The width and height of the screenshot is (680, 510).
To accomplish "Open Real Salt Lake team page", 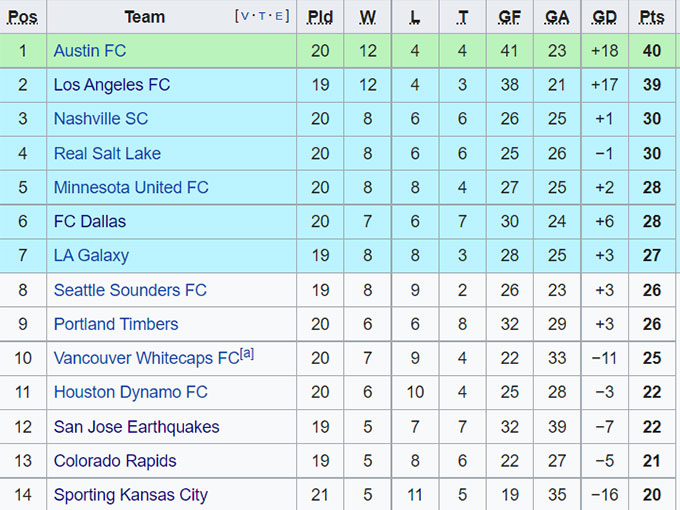I will coord(107,153).
